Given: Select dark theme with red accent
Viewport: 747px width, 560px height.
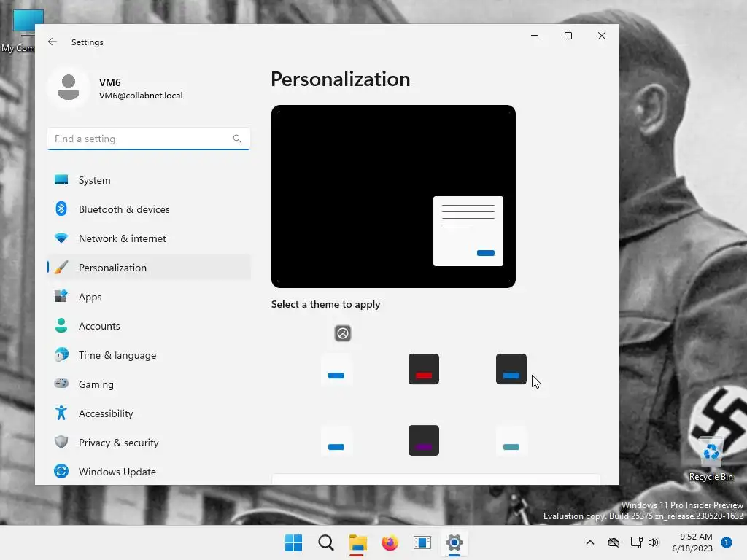Looking at the screenshot, I should tap(424, 369).
